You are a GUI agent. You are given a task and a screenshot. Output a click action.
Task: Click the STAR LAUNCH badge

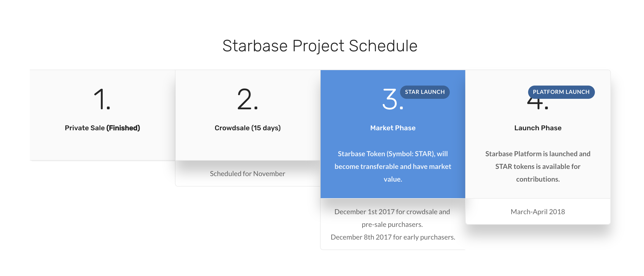pyautogui.click(x=425, y=92)
